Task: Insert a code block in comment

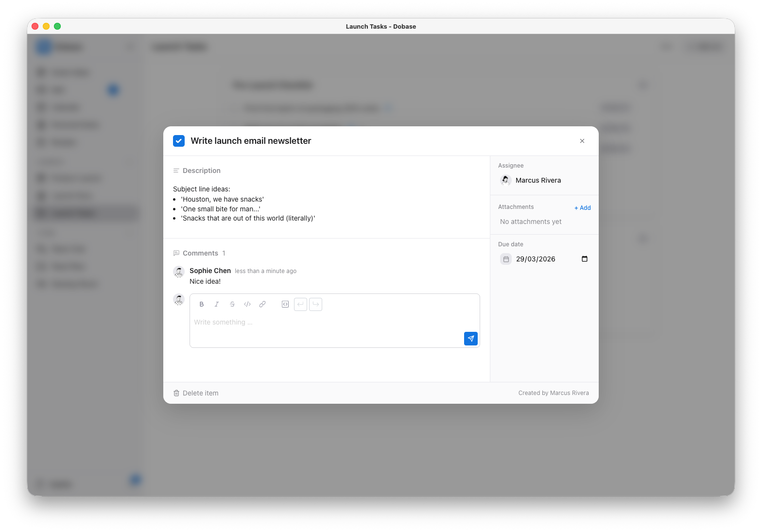Action: [x=285, y=304]
